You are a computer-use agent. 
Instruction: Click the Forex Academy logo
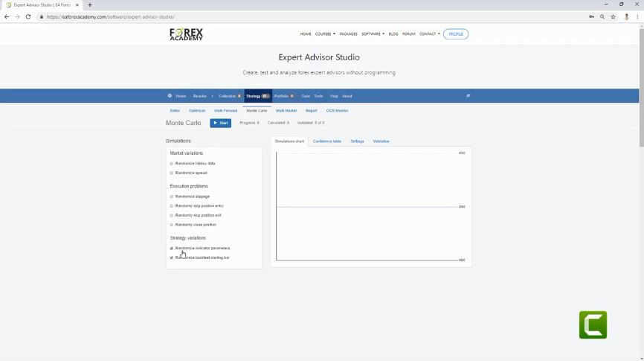pos(186,33)
